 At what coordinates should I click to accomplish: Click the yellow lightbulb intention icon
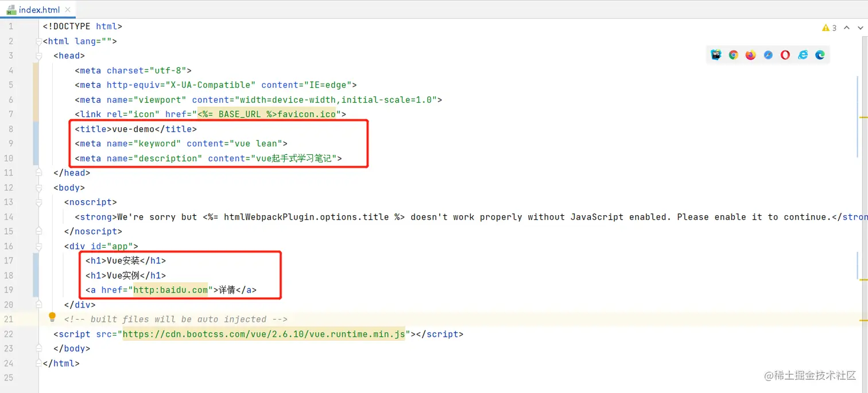pos(52,317)
